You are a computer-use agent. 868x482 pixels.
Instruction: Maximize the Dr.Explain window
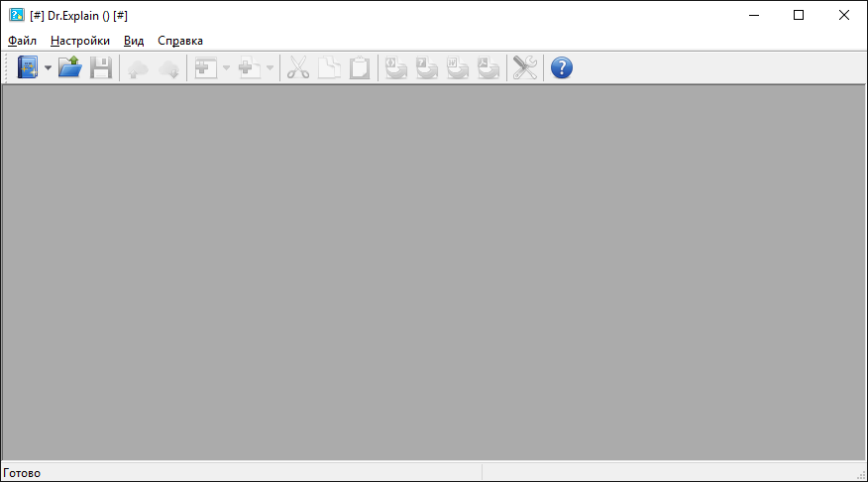[x=799, y=15]
